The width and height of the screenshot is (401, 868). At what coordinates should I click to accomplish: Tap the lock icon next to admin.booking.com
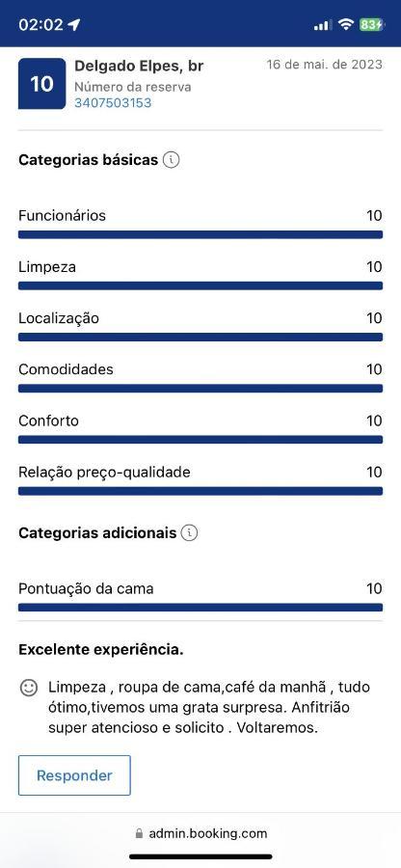tap(139, 833)
